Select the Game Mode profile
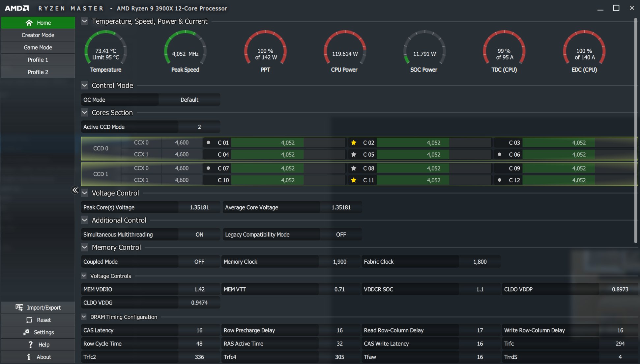The image size is (640, 364). [38, 47]
